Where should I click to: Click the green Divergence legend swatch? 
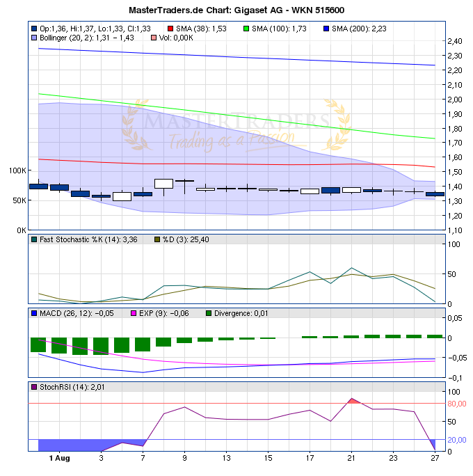[209, 313]
